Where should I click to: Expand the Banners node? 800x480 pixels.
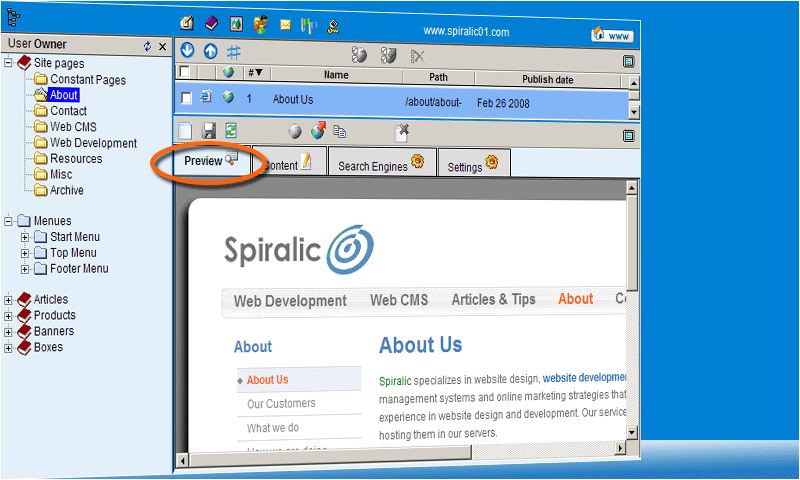click(8, 332)
